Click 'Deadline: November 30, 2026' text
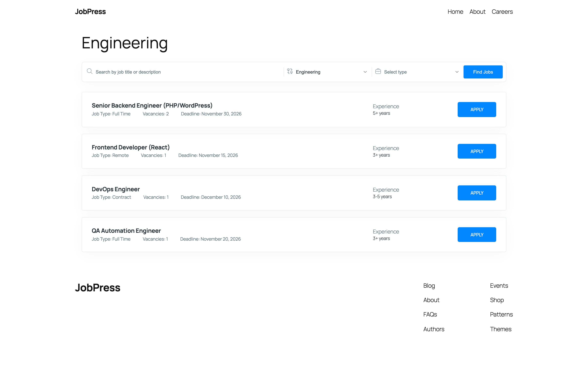588x376 pixels. click(x=211, y=114)
